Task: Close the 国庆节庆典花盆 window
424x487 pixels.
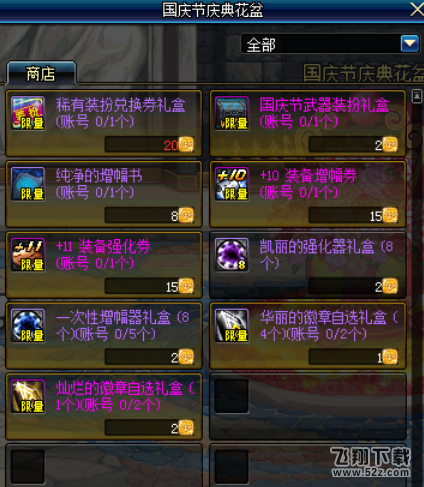Action: click(417, 9)
